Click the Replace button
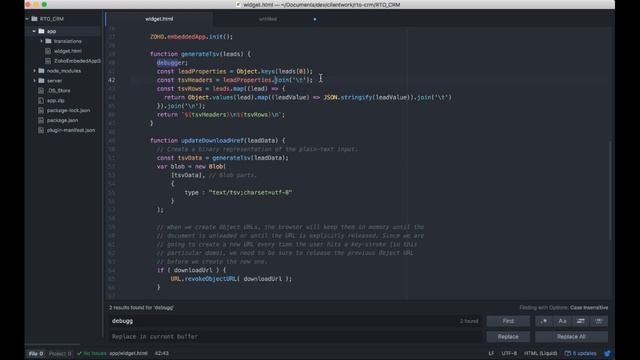 508,337
